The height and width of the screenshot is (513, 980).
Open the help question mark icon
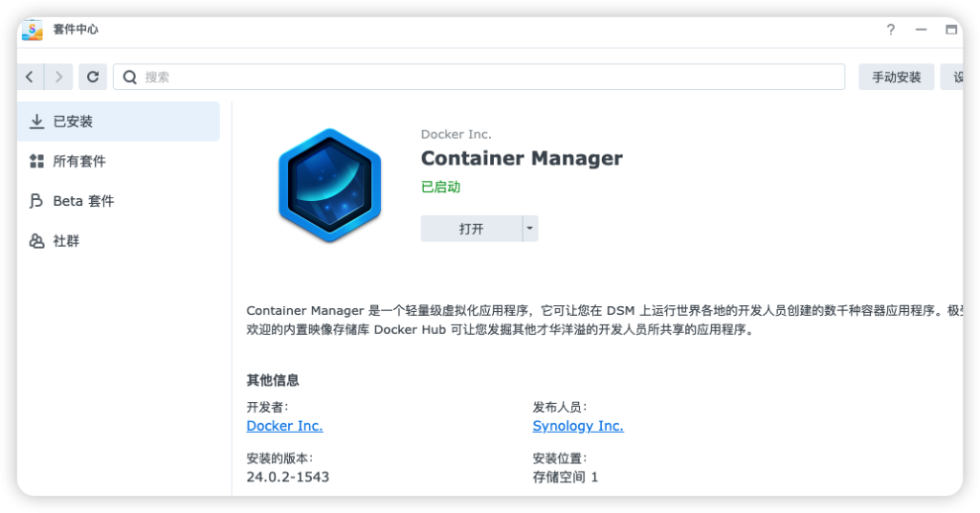891,30
